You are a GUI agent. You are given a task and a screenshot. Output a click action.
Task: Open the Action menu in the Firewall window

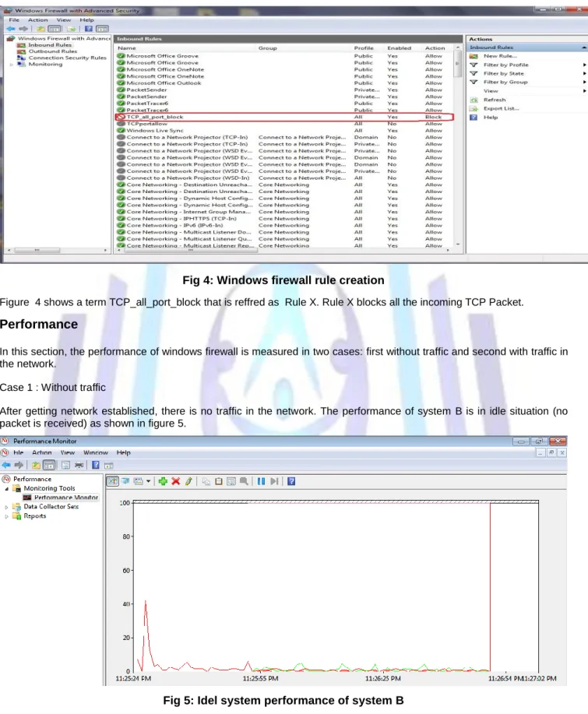37,19
